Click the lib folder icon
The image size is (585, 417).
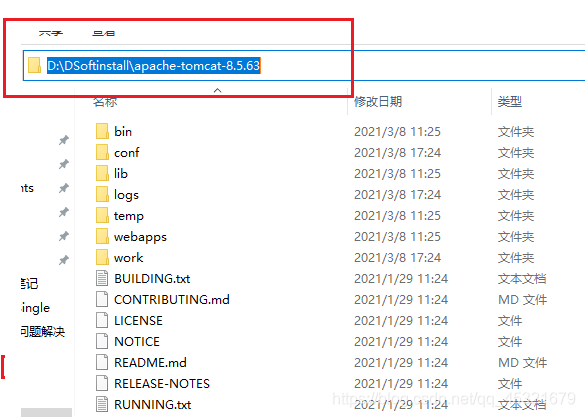102,173
